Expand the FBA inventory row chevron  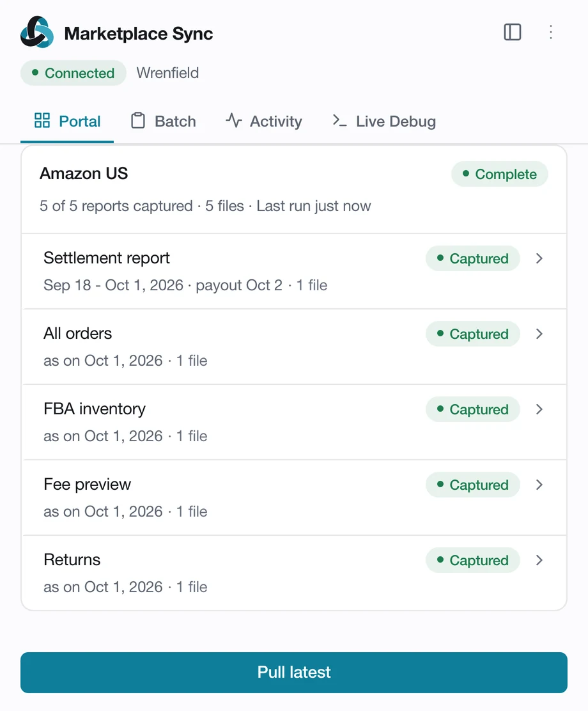pyautogui.click(x=539, y=409)
